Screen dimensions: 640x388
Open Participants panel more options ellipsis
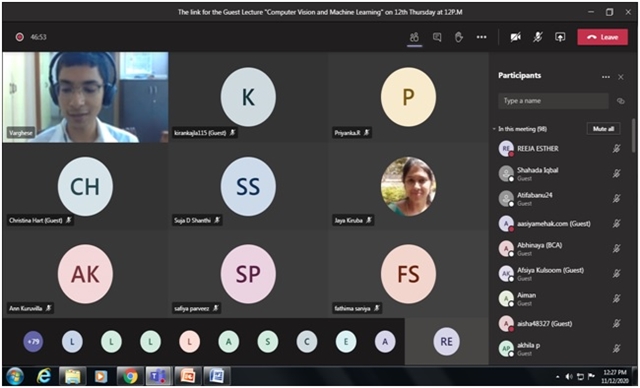(x=606, y=77)
